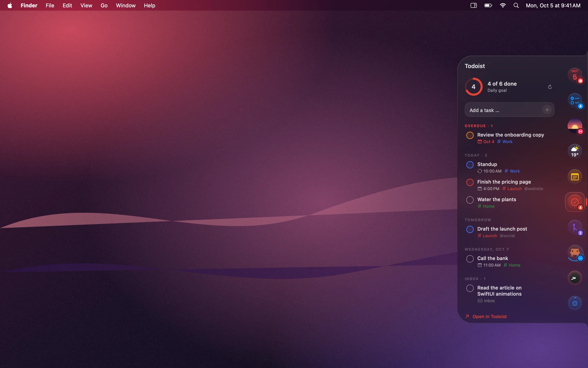
Task: Open the Go menu
Action: coord(104,5)
